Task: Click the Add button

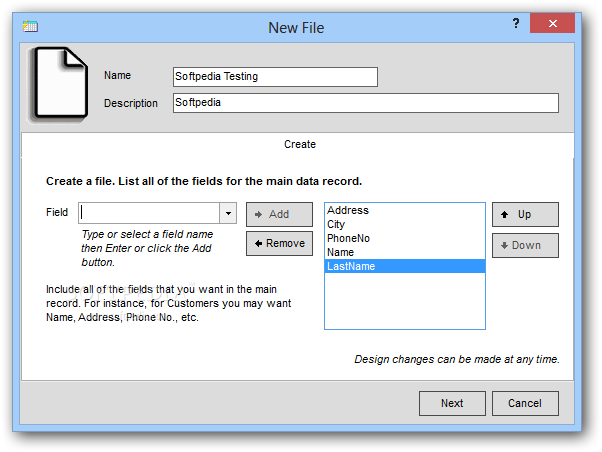Action: (x=279, y=214)
